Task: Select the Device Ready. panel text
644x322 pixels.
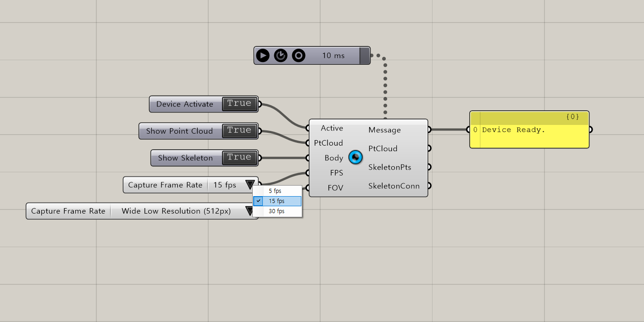Action: coord(514,130)
